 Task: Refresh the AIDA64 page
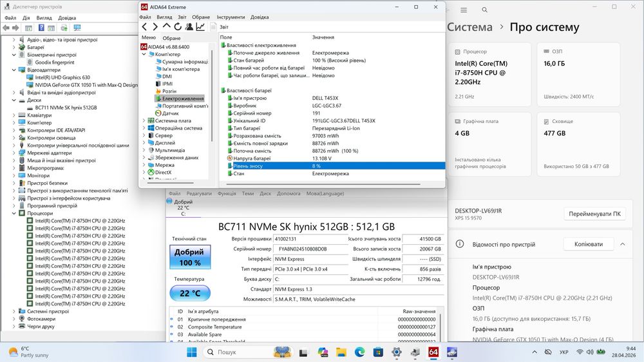[x=178, y=26]
